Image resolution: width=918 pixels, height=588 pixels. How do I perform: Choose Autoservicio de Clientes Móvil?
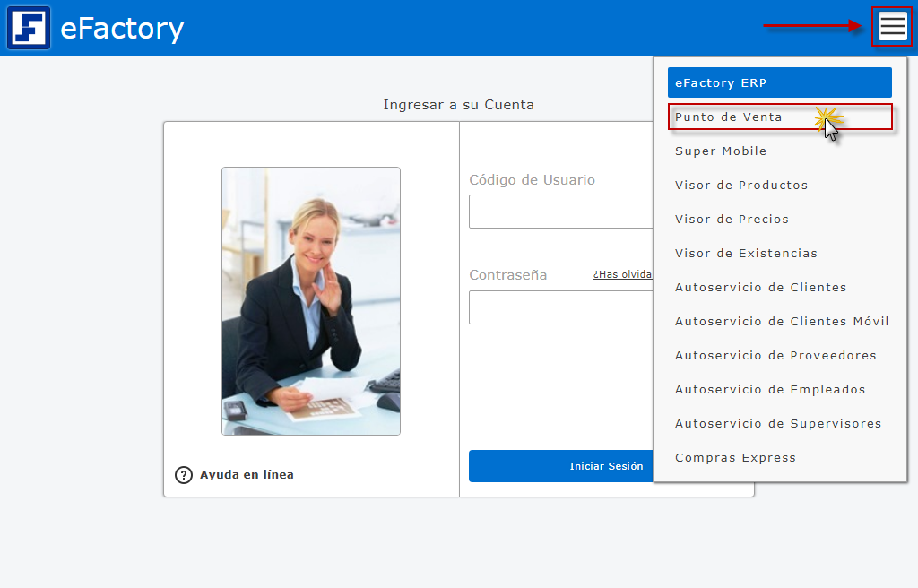pyautogui.click(x=779, y=321)
